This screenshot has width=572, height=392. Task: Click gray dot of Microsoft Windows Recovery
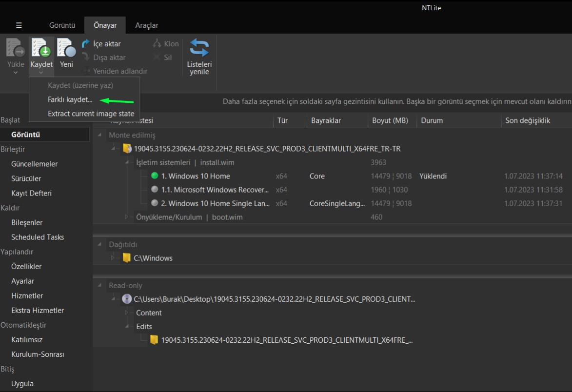click(155, 190)
